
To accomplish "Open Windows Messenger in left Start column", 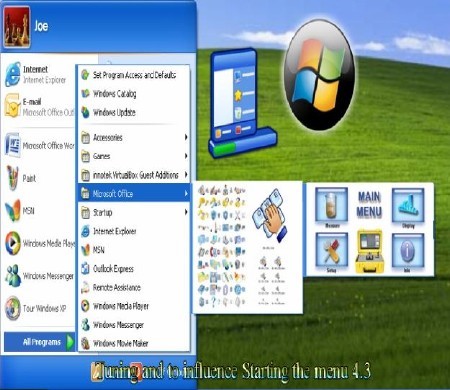I will (39, 276).
